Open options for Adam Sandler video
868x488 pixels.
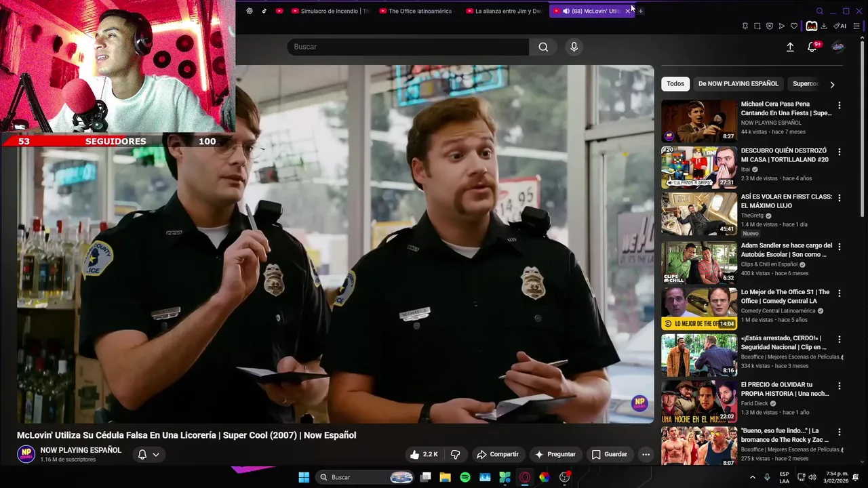[840, 247]
